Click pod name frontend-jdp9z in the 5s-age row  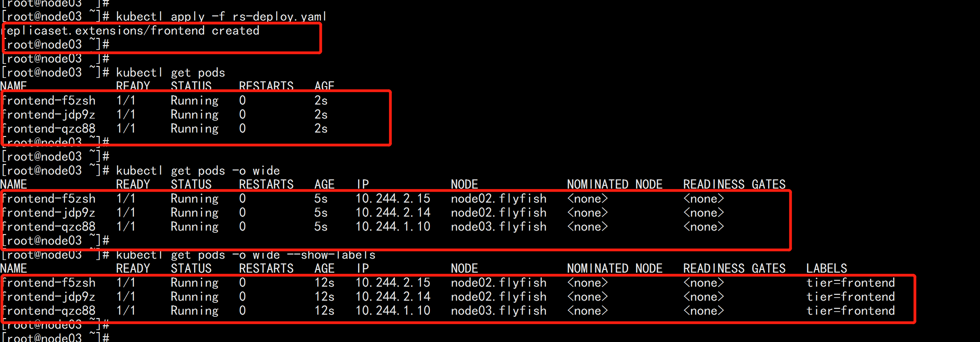48,213
